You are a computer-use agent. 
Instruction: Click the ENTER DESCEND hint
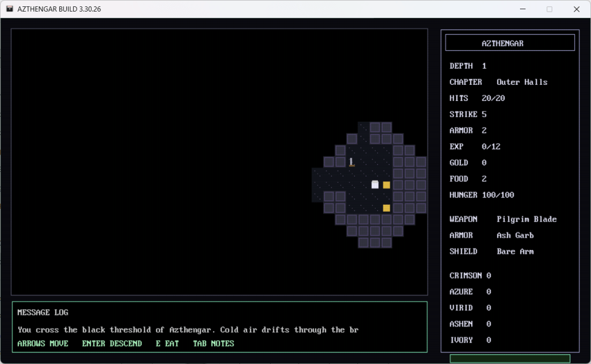pos(112,343)
